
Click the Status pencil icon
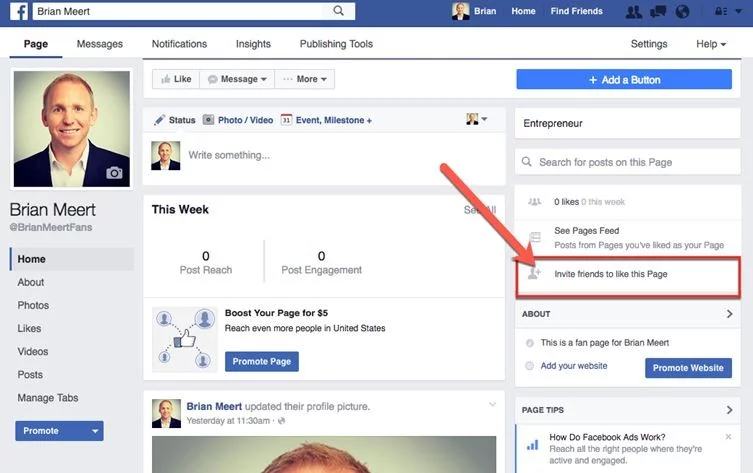click(x=159, y=120)
